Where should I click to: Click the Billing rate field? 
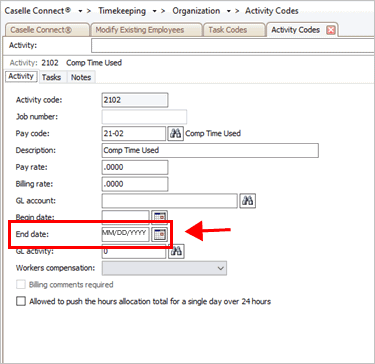135,184
